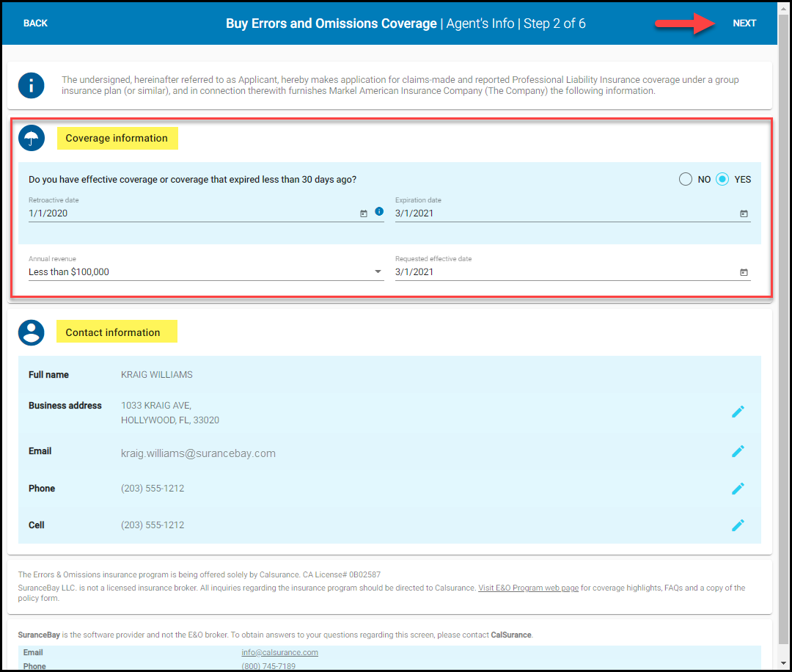This screenshot has height=672, width=792.
Task: Open the Expiration date calendar icon
Action: 744,213
